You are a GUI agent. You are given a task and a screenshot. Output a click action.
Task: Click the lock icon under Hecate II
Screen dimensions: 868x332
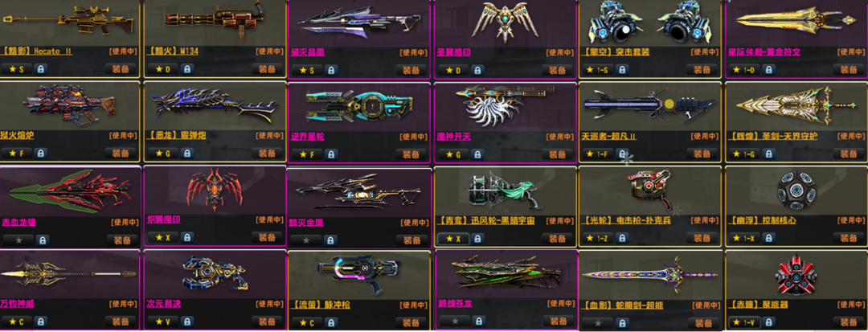40,70
